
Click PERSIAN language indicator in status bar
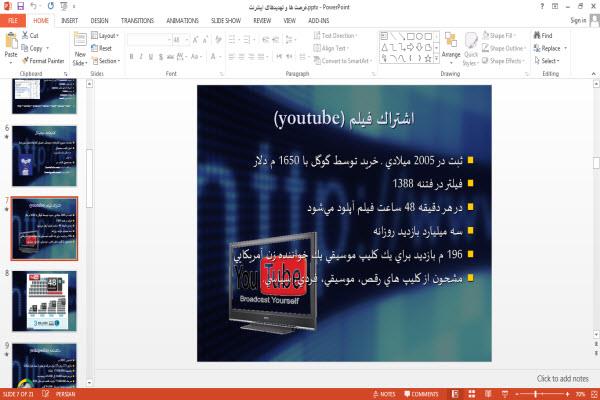pos(65,394)
